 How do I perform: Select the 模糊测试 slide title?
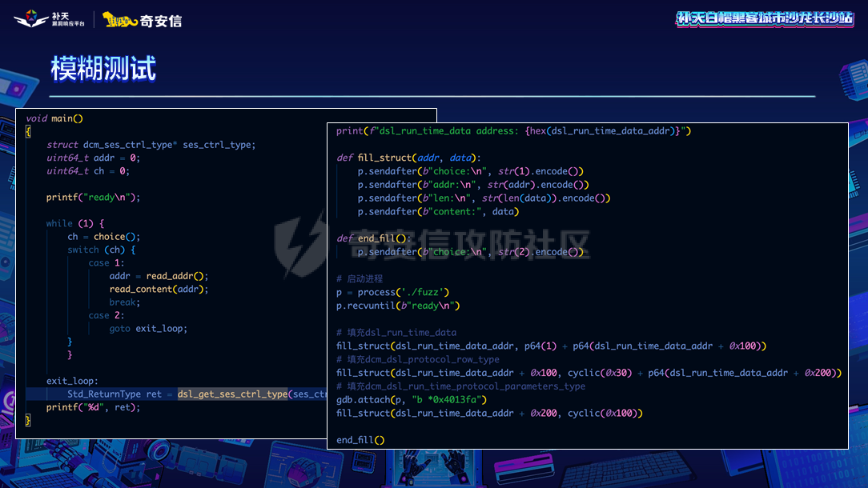pos(103,69)
